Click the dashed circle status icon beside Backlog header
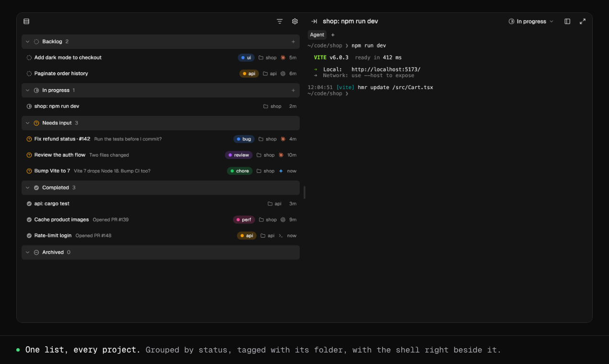The image size is (609, 364). coord(36,42)
